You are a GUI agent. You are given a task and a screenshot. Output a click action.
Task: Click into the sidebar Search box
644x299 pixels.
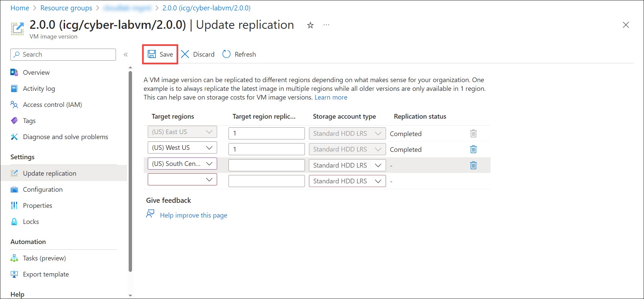63,55
